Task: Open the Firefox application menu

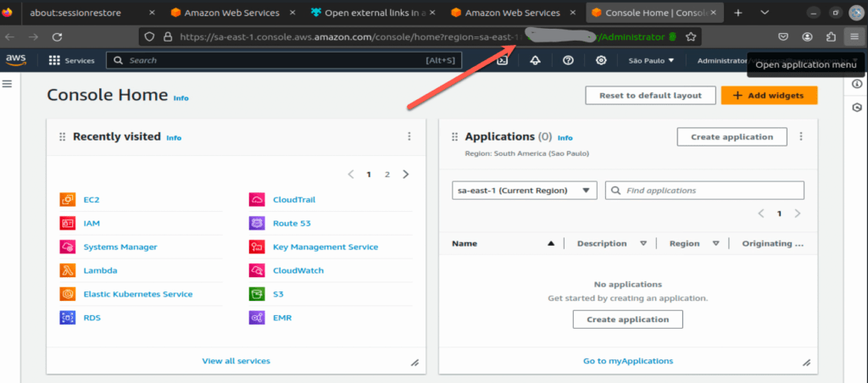Action: (x=854, y=37)
